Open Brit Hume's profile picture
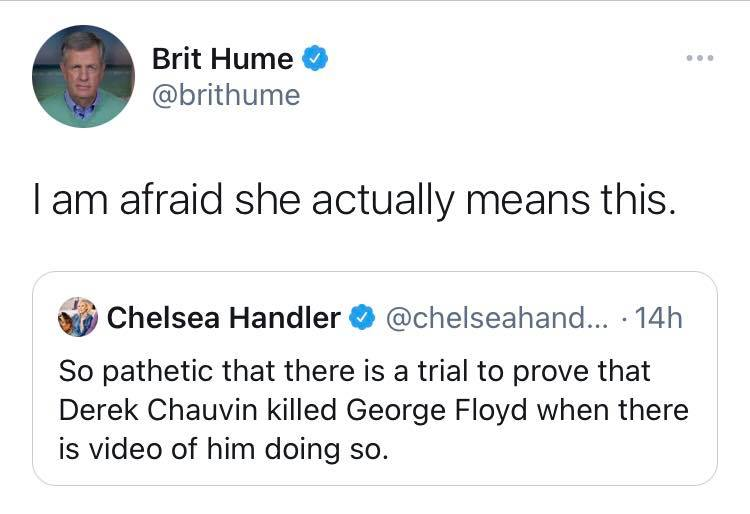The width and height of the screenshot is (750, 514). pos(83,76)
